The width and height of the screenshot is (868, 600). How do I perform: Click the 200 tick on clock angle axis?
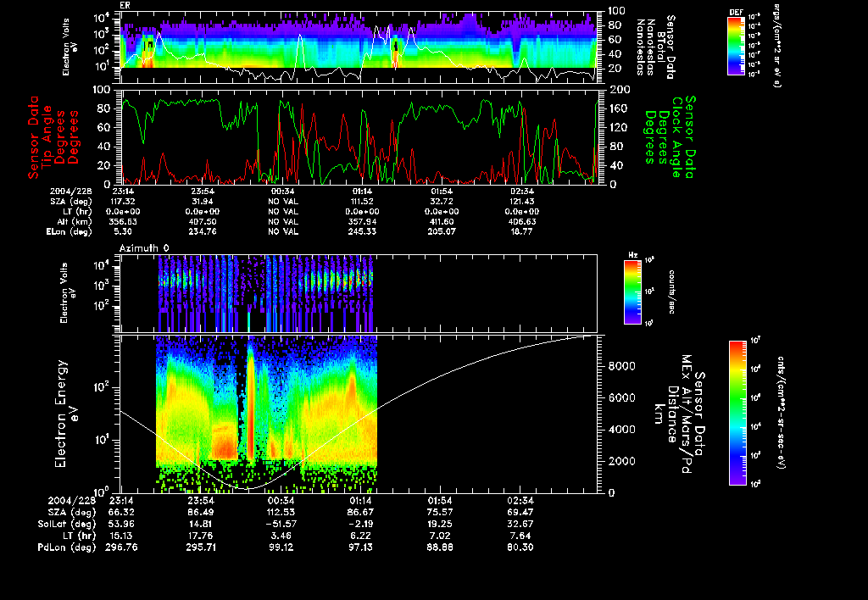(619, 90)
